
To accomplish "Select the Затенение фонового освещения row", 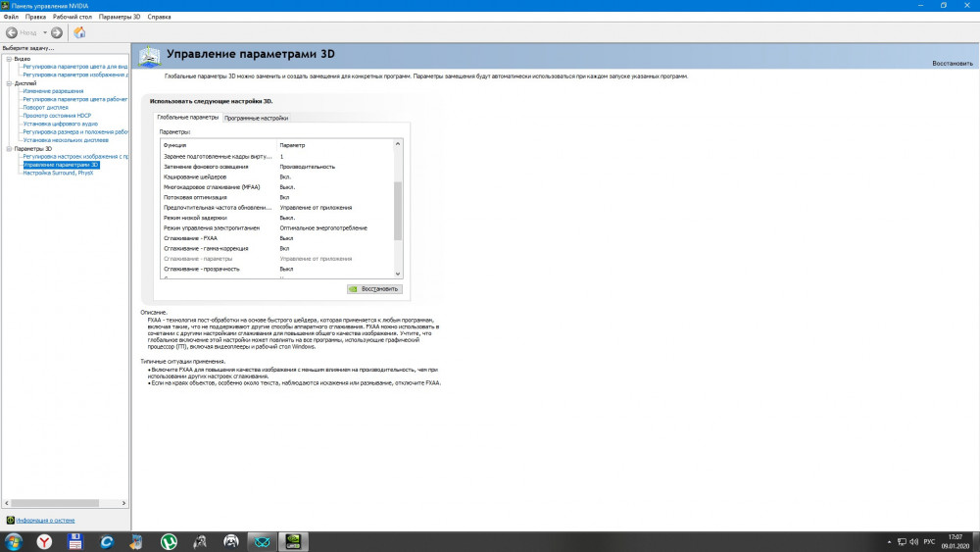I will [277, 167].
